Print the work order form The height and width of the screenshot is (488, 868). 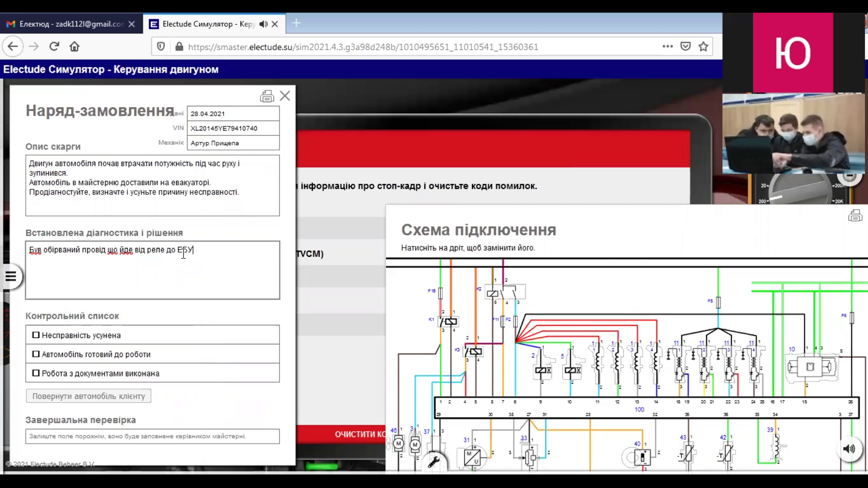point(267,96)
